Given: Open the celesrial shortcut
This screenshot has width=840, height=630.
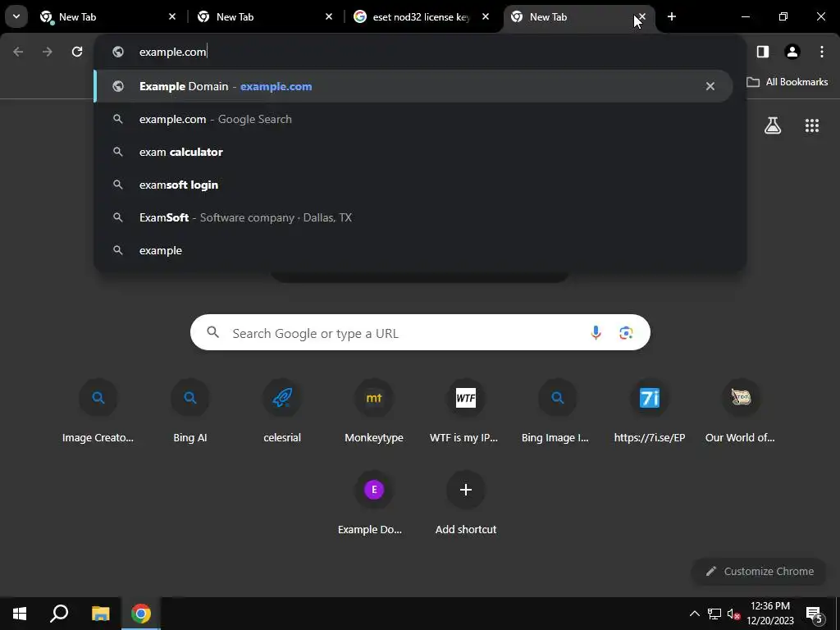Looking at the screenshot, I should [x=282, y=412].
